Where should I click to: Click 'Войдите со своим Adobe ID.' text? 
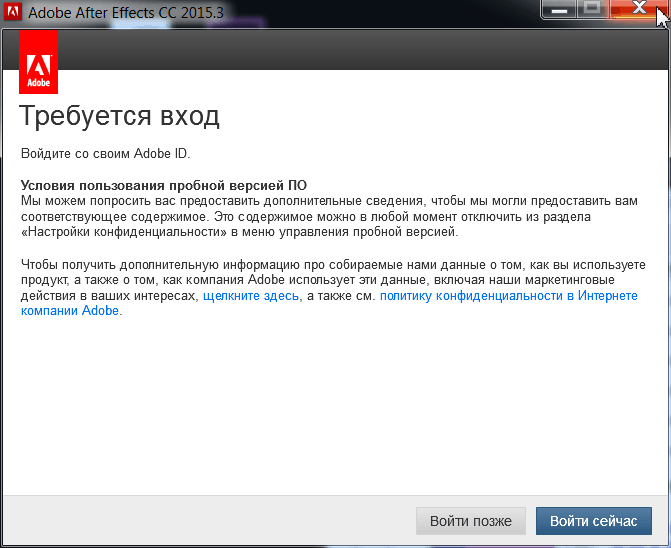click(x=106, y=154)
